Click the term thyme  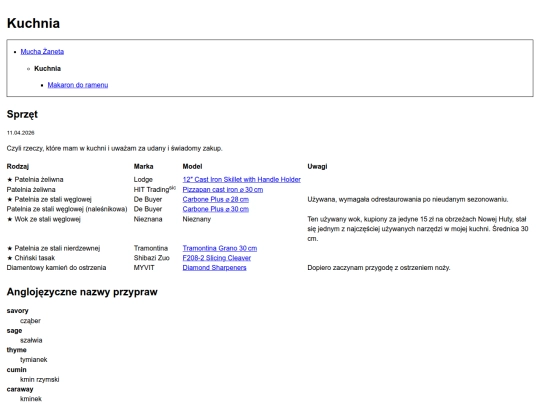17,350
